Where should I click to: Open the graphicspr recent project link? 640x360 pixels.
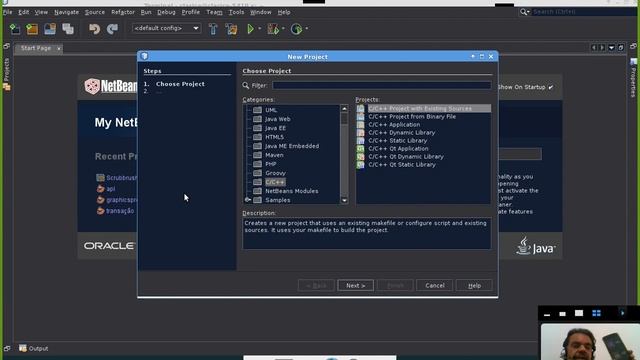pyautogui.click(x=122, y=200)
